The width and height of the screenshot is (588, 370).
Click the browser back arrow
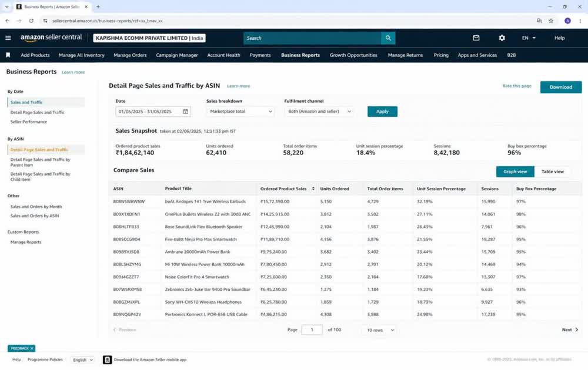pos(8,21)
